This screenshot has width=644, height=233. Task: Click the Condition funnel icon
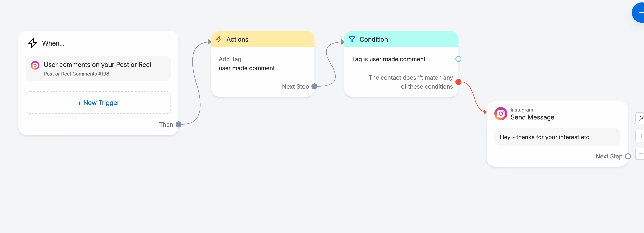352,39
